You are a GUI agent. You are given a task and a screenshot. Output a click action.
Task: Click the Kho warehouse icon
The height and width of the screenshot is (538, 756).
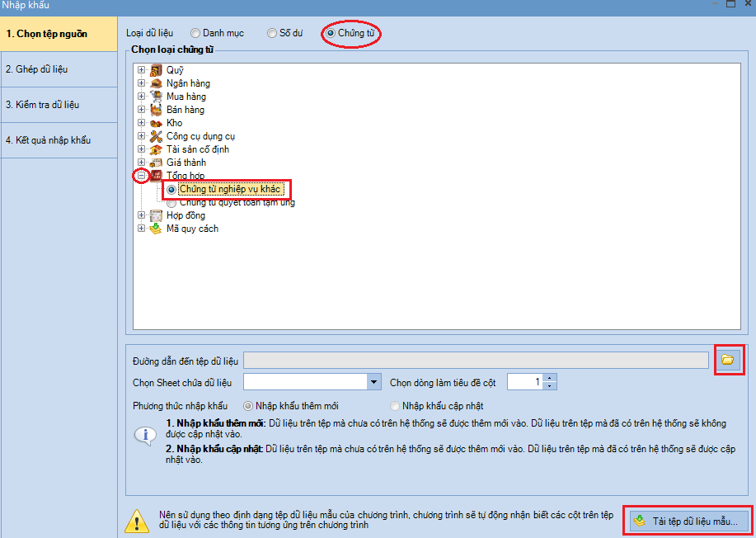pyautogui.click(x=156, y=123)
